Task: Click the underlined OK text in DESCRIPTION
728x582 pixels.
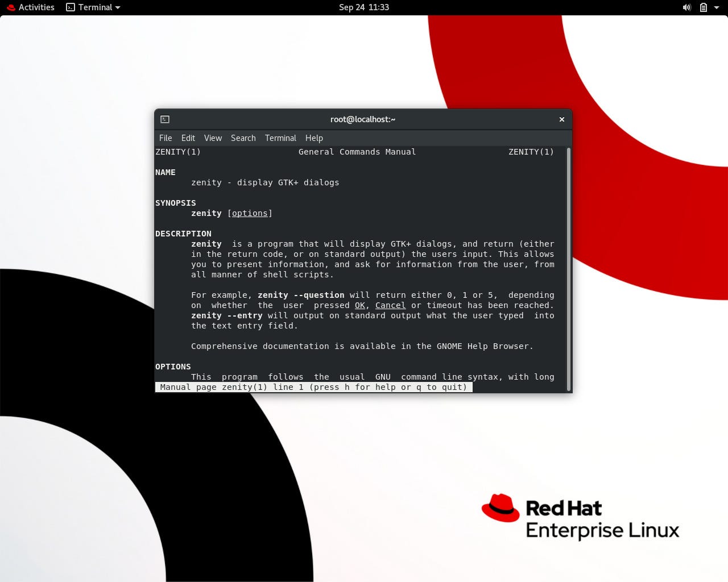Action: (359, 305)
